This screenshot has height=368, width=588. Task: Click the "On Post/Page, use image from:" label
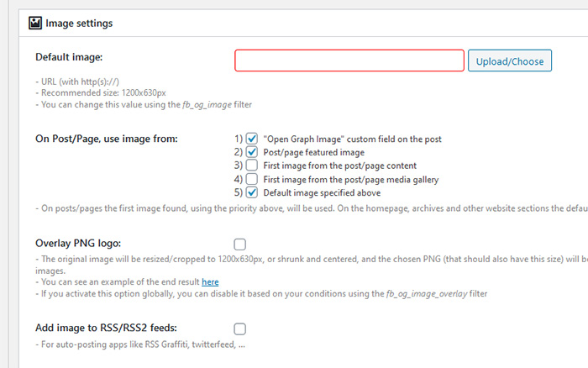point(107,139)
